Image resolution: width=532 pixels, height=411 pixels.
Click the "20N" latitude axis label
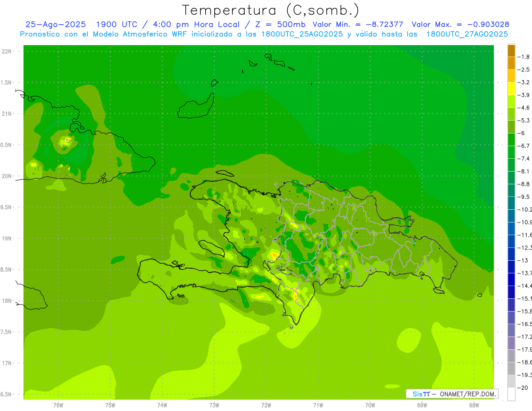pos(7,176)
